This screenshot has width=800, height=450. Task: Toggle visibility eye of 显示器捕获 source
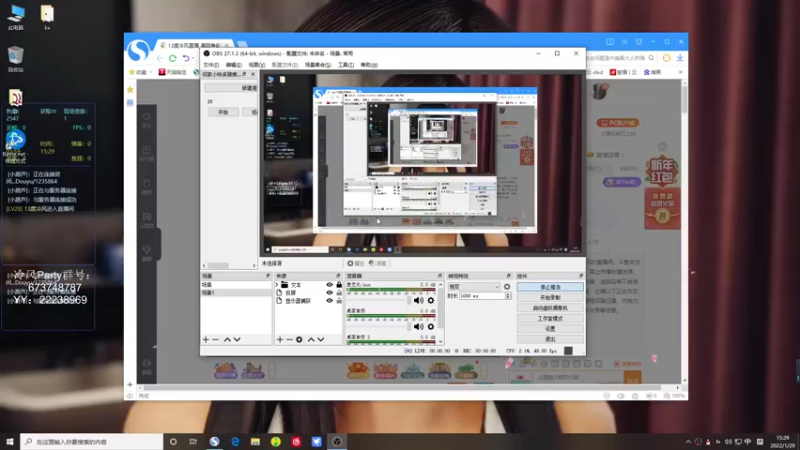coord(330,301)
